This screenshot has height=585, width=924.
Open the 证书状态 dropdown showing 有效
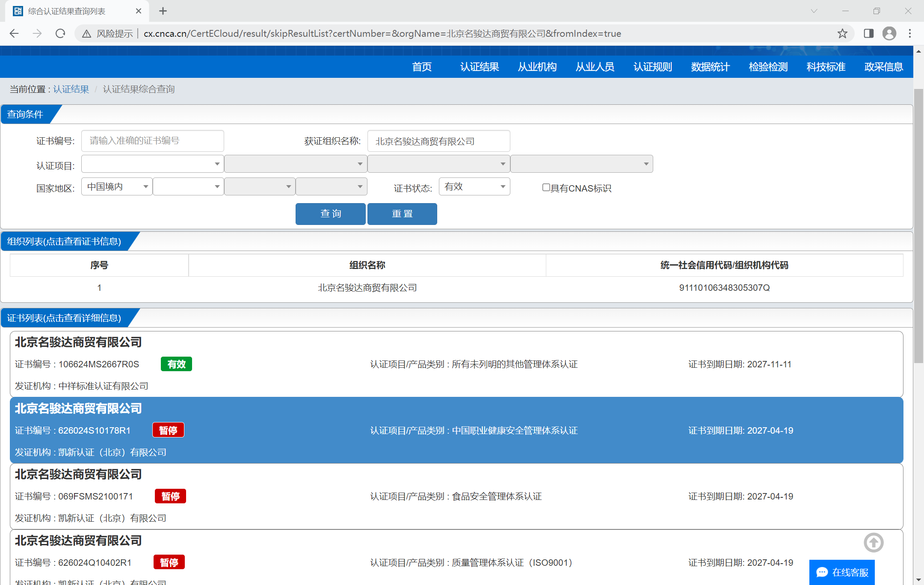tap(474, 186)
